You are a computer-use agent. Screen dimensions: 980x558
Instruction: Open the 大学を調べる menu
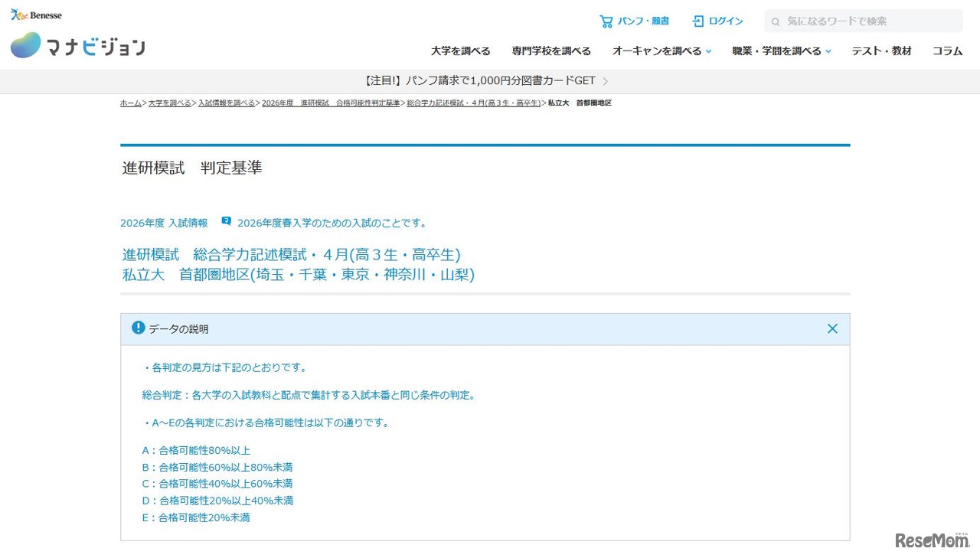pyautogui.click(x=460, y=51)
